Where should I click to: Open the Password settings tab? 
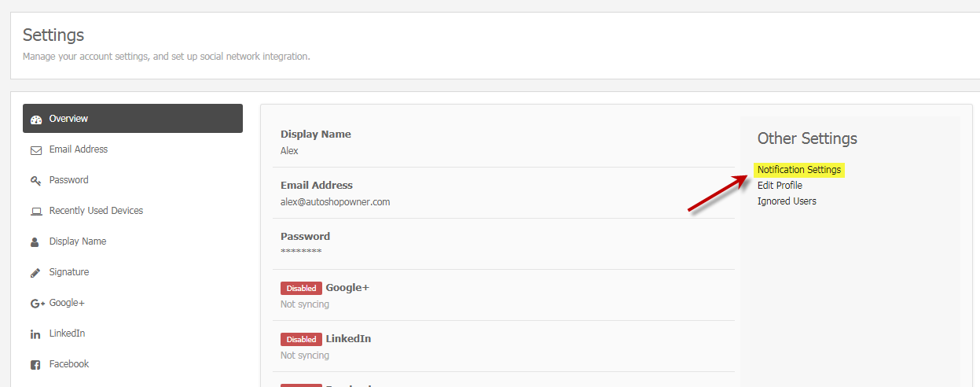pos(133,180)
